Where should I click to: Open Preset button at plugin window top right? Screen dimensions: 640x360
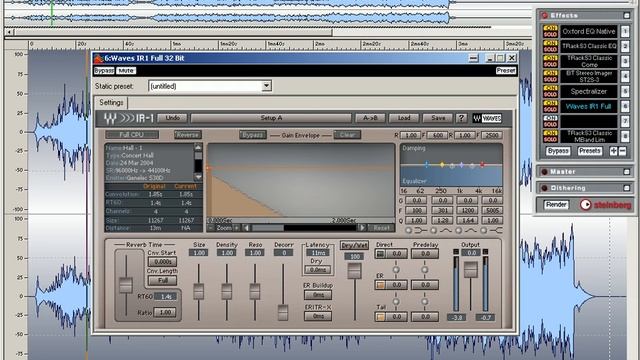click(506, 71)
